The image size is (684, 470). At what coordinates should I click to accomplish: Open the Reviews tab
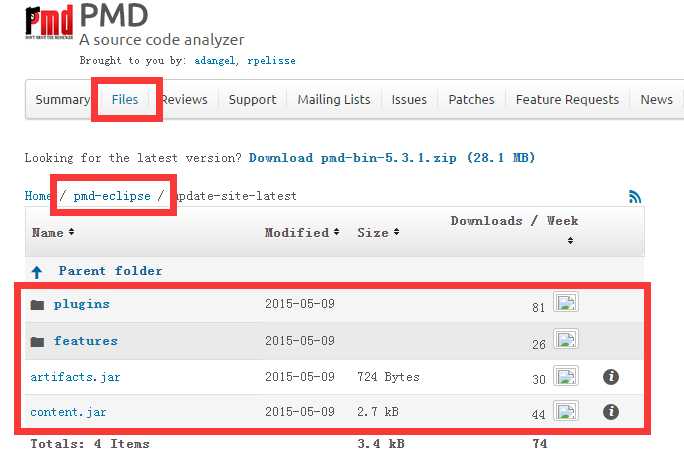(184, 99)
